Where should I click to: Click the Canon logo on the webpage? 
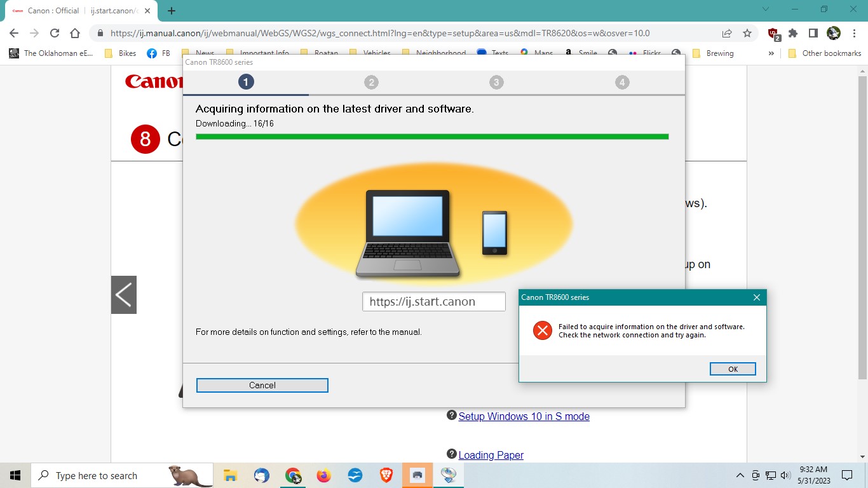[x=154, y=81]
